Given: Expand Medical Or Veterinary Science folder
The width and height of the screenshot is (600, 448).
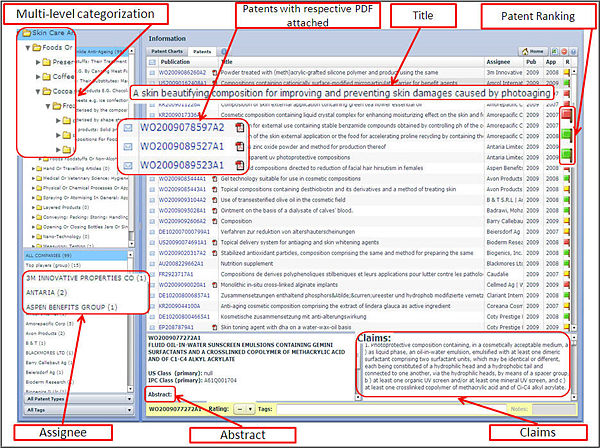Looking at the screenshot, I should 33,178.
